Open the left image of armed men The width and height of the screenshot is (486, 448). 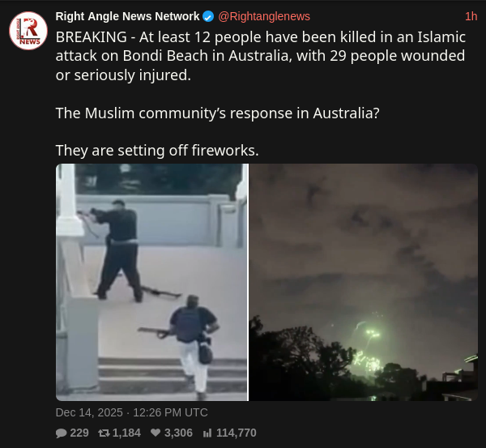(x=152, y=282)
